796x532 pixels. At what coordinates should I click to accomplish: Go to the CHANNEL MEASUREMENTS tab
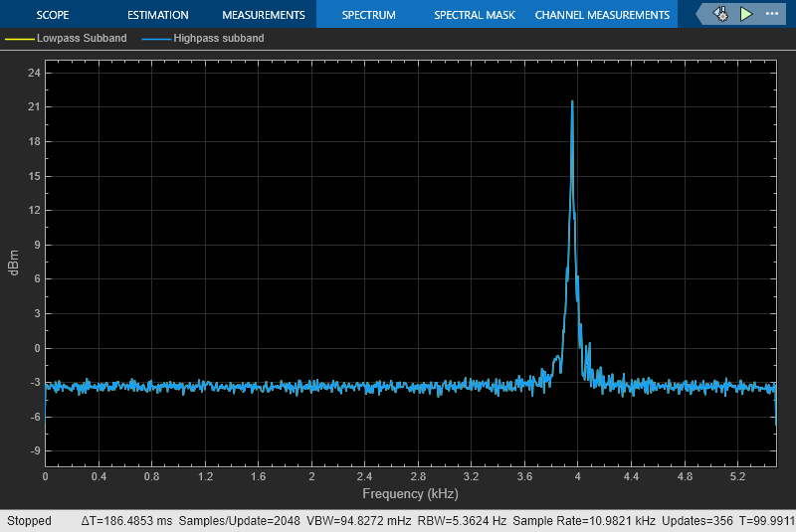coord(602,15)
